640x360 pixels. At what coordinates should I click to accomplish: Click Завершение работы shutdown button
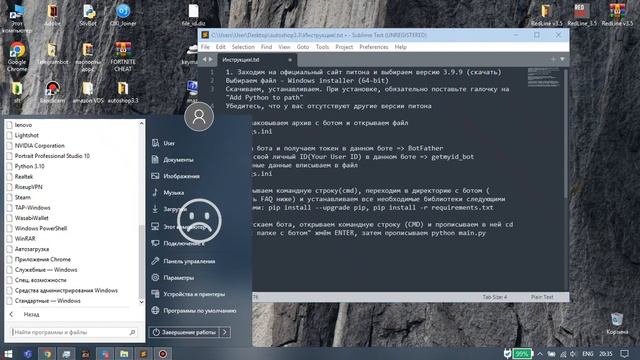(x=184, y=332)
